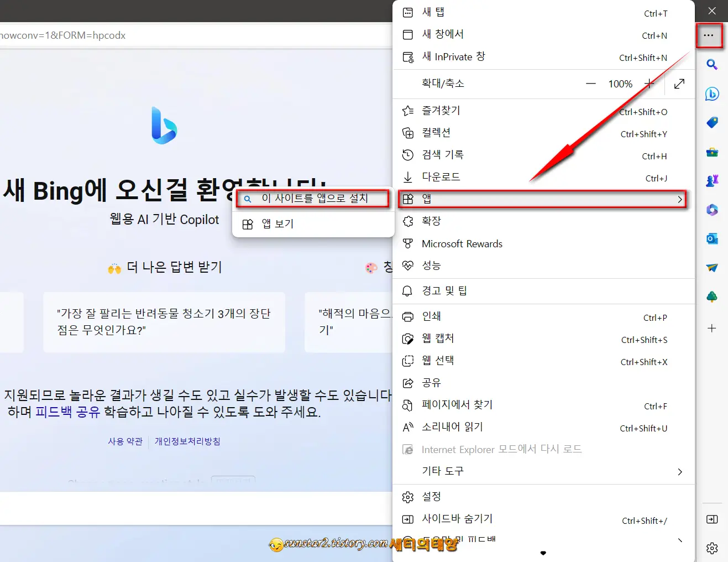The width and height of the screenshot is (728, 562).
Task: Open the 사용 약관 link
Action: (125, 441)
